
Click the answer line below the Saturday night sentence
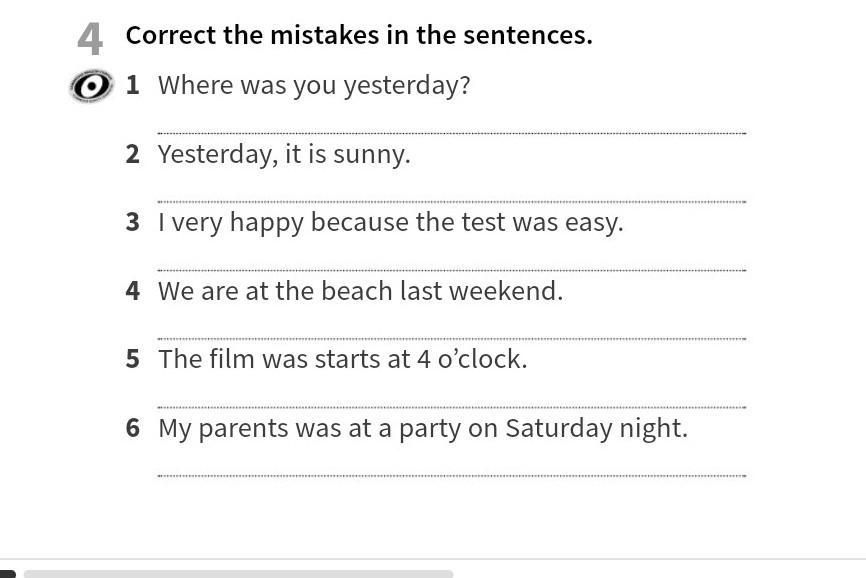[x=451, y=475]
